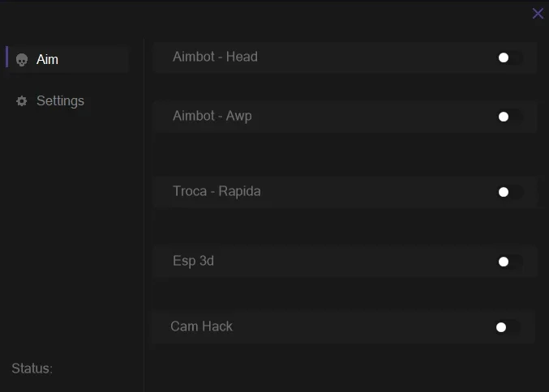Turn on the Aimbot - Awp switch

pos(511,117)
